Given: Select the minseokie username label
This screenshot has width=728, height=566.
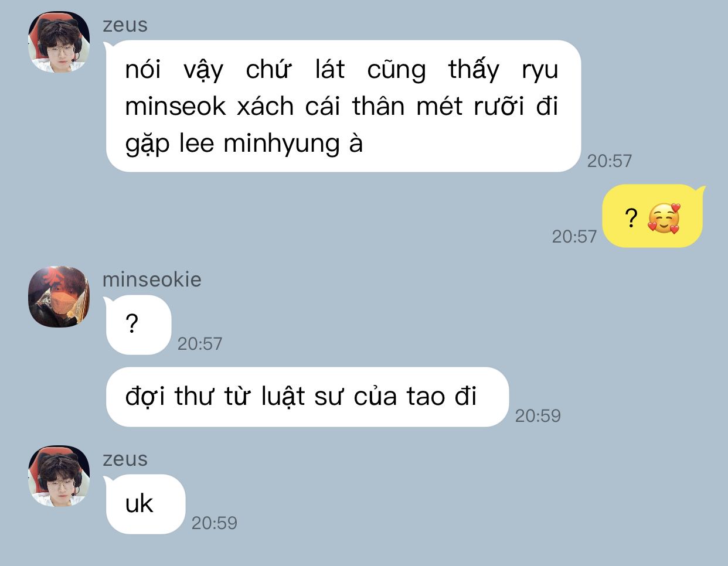Looking at the screenshot, I should click(x=152, y=279).
